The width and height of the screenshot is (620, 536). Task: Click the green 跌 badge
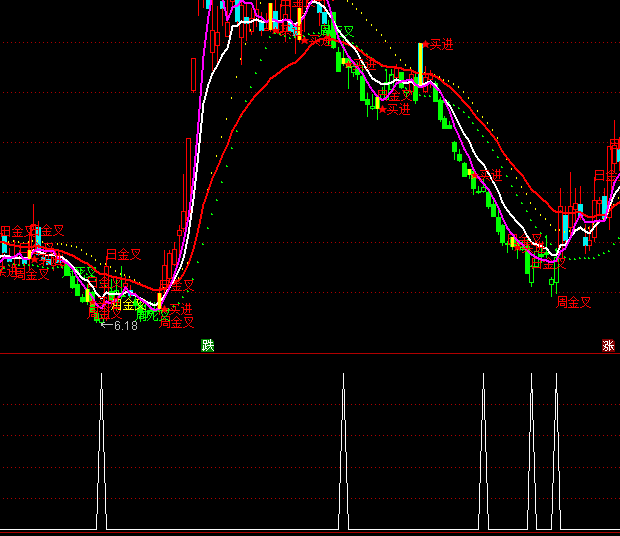208,346
